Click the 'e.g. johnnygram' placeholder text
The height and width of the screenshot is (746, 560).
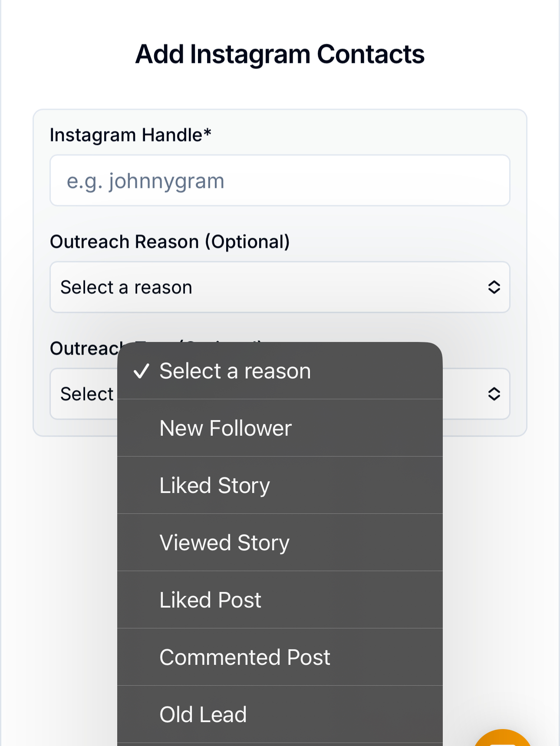[x=145, y=181]
